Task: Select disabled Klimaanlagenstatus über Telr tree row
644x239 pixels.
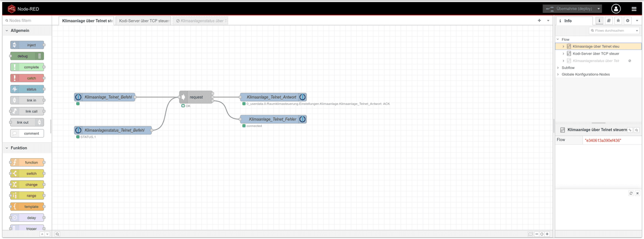Action: click(598, 61)
